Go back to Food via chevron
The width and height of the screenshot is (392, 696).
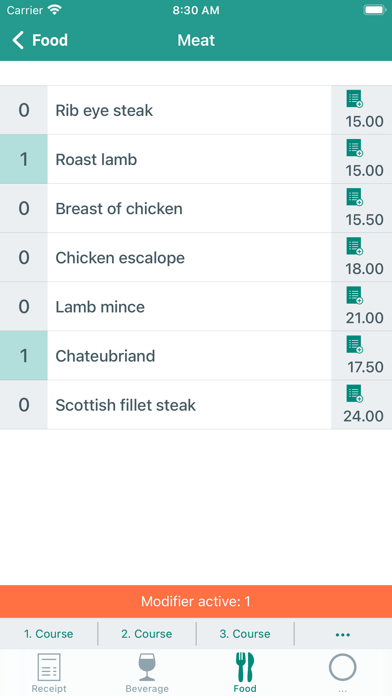[x=18, y=40]
